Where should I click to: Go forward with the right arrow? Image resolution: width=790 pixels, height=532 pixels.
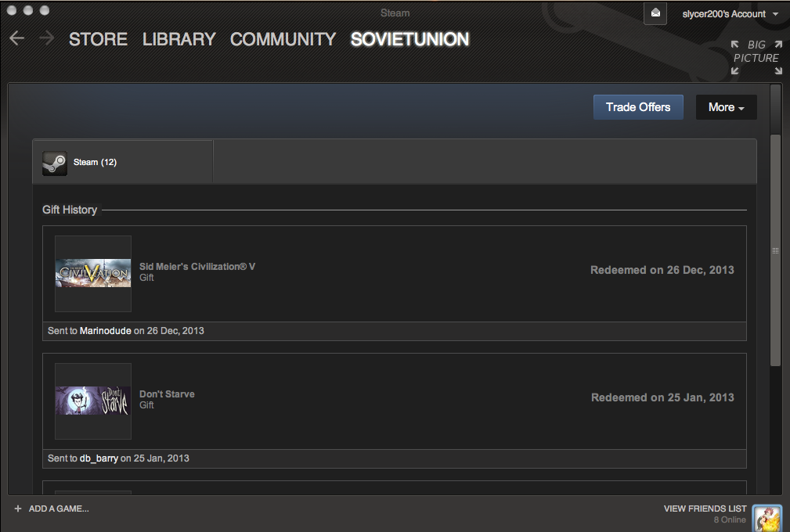46,38
